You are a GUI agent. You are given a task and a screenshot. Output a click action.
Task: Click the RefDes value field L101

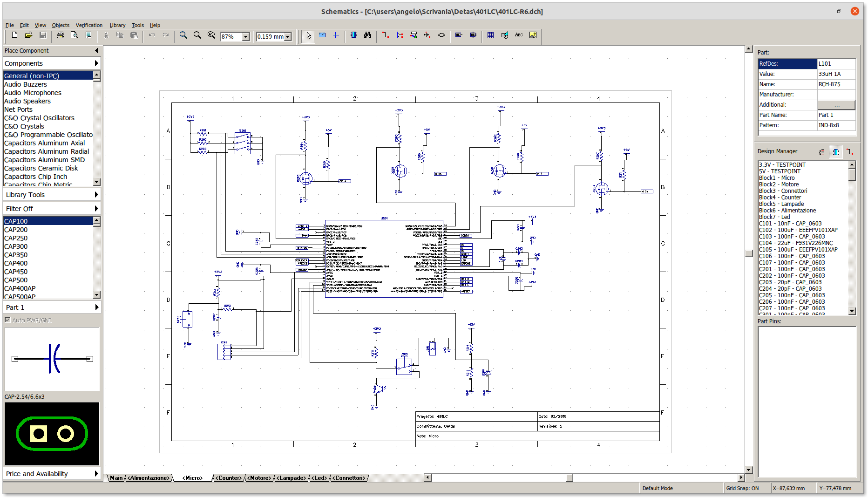[x=836, y=64]
